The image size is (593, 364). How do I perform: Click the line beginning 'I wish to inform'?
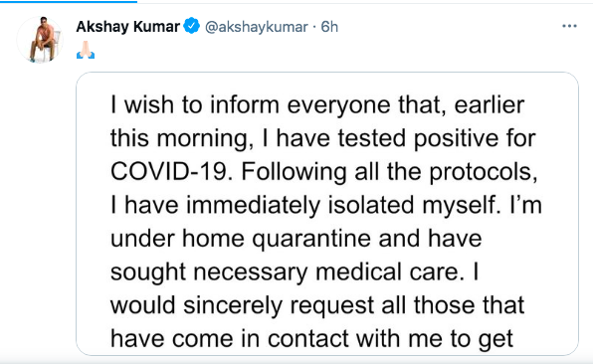317,104
